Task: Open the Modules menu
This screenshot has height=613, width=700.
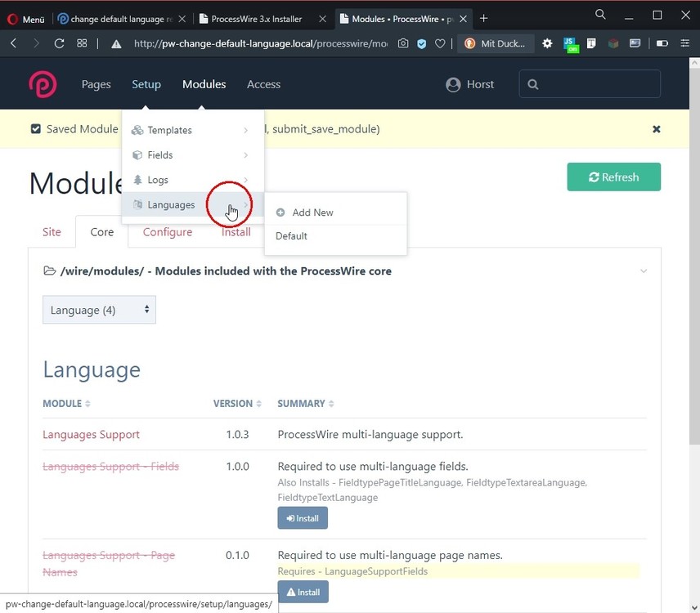Action: point(204,84)
